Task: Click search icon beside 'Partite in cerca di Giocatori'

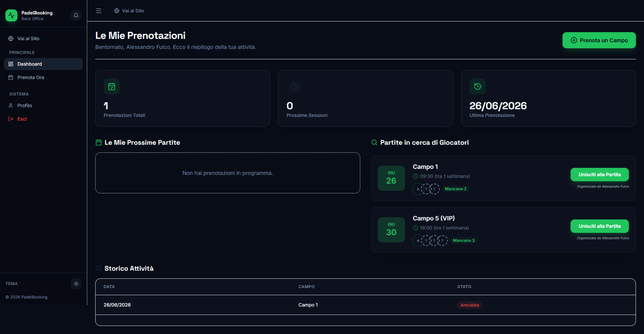Action: (374, 142)
